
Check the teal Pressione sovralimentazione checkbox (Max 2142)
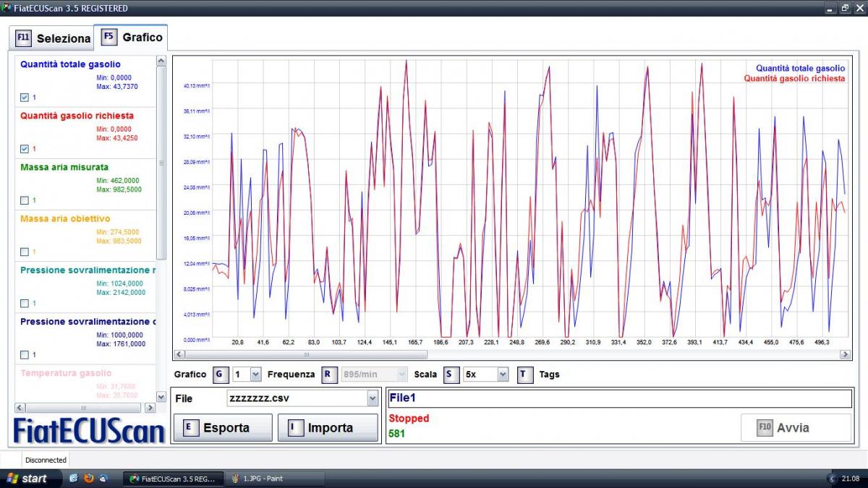point(25,303)
